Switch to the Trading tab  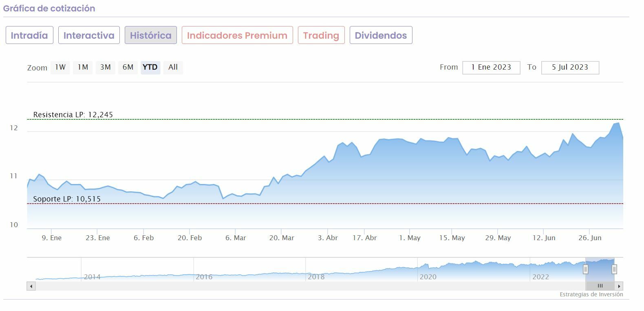click(321, 35)
